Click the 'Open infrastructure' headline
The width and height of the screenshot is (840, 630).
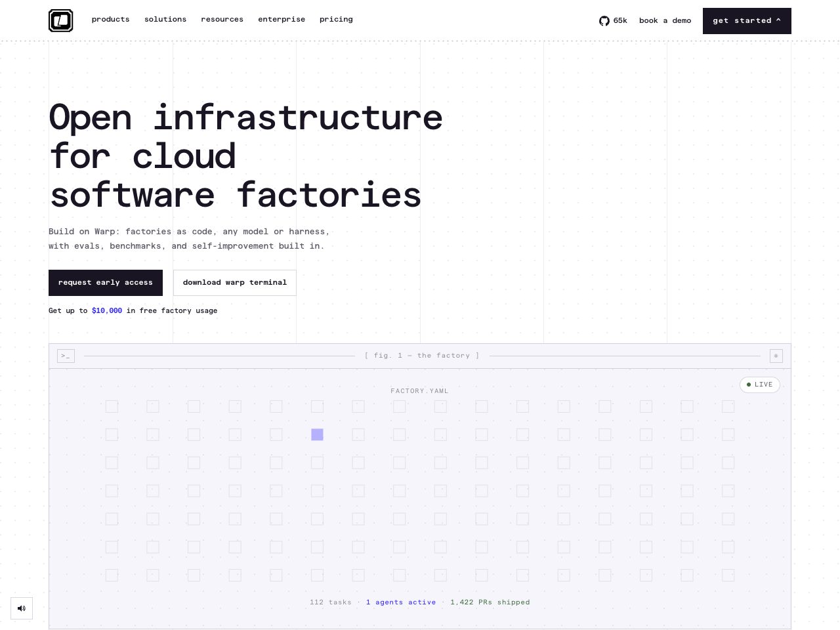click(246, 117)
